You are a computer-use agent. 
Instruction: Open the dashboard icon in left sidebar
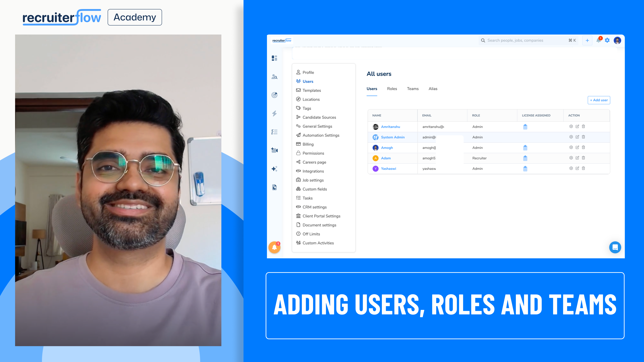(x=274, y=58)
